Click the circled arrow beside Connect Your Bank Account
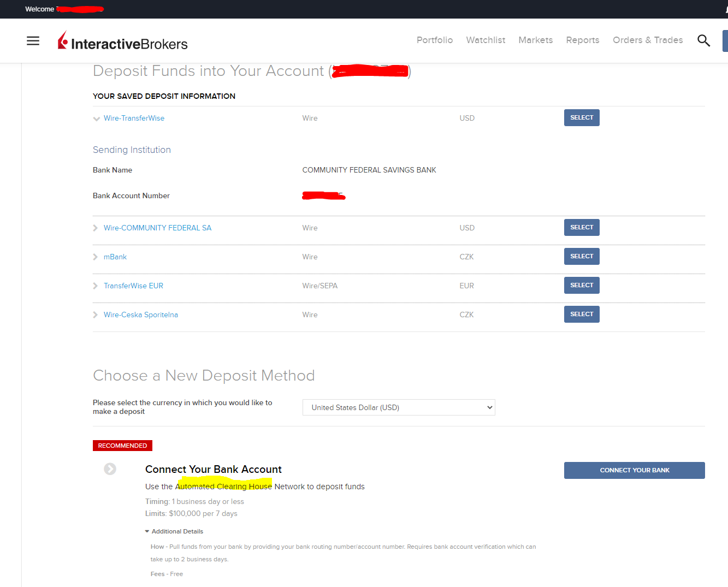 (110, 469)
